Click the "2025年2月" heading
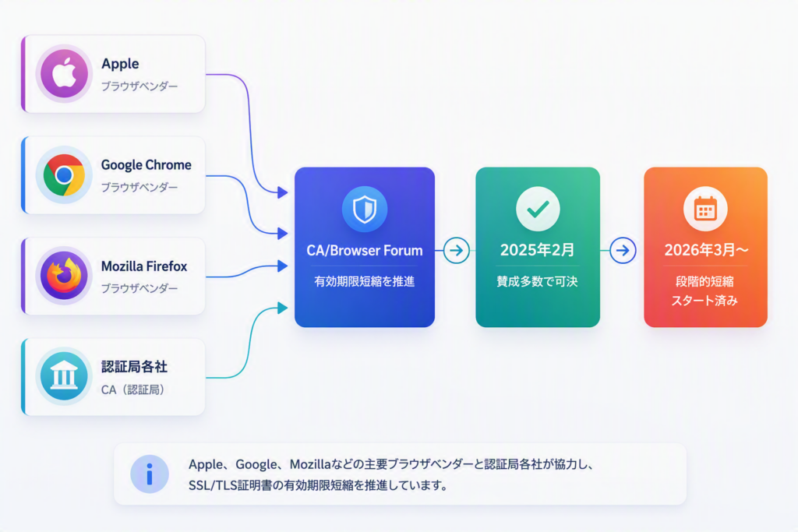The width and height of the screenshot is (798, 532). click(x=538, y=250)
